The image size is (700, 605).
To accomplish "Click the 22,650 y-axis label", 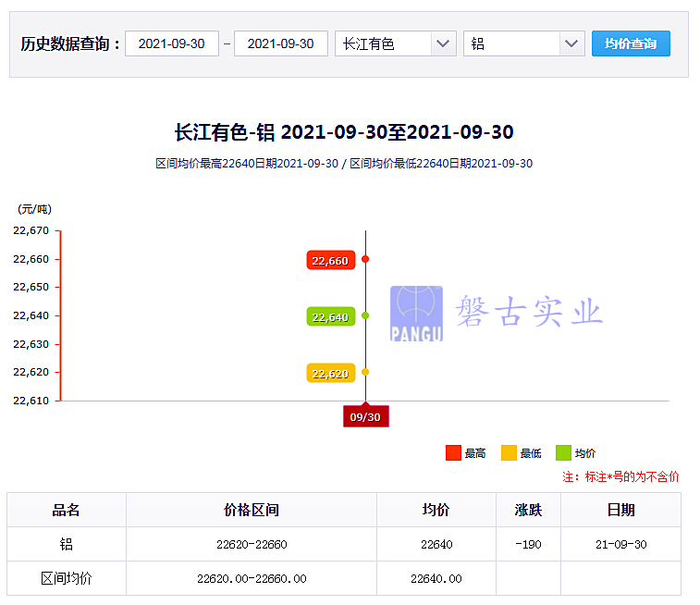I will [x=31, y=287].
